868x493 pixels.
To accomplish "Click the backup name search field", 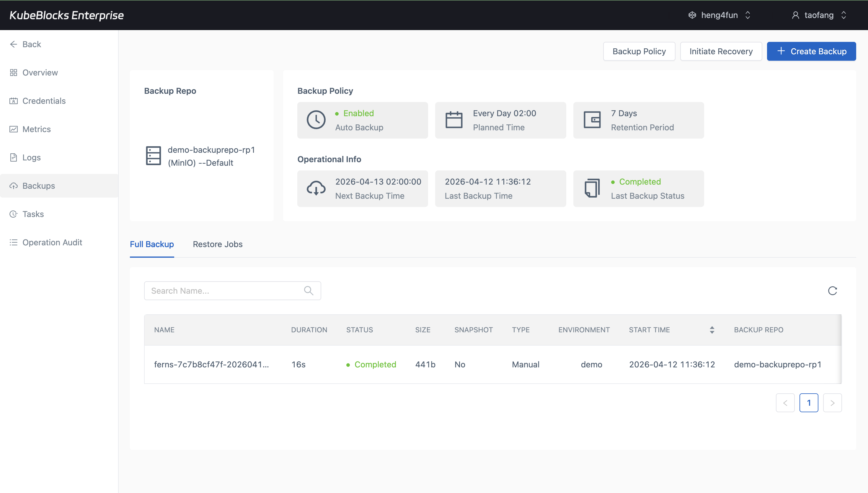I will click(x=220, y=290).
